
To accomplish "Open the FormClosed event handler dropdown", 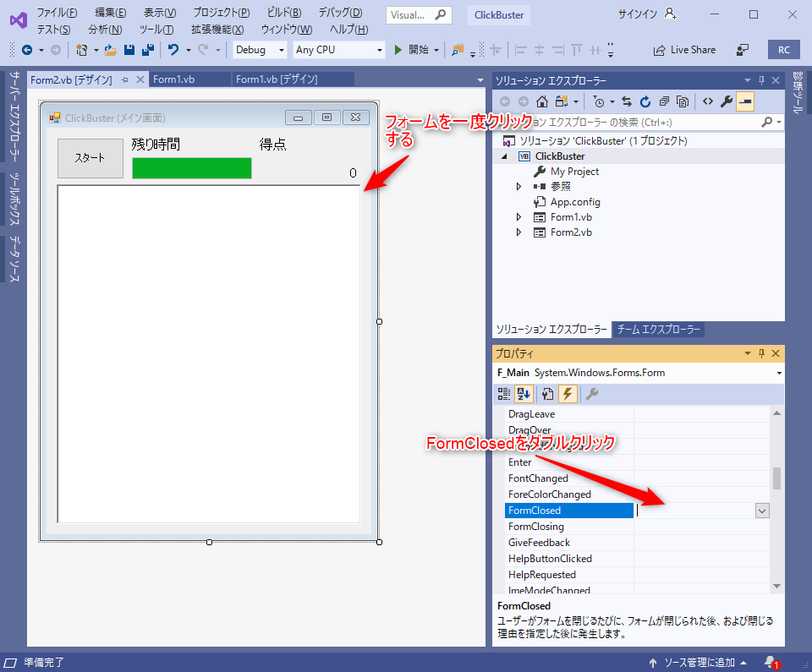I will click(x=762, y=511).
